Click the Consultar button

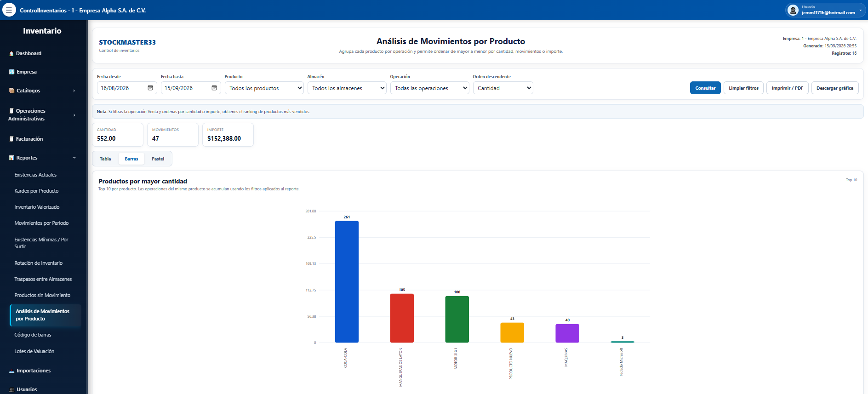click(x=705, y=88)
